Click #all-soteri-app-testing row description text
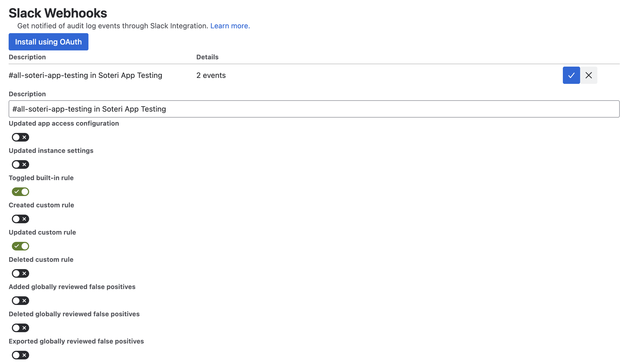The width and height of the screenshot is (630, 364). tap(85, 75)
